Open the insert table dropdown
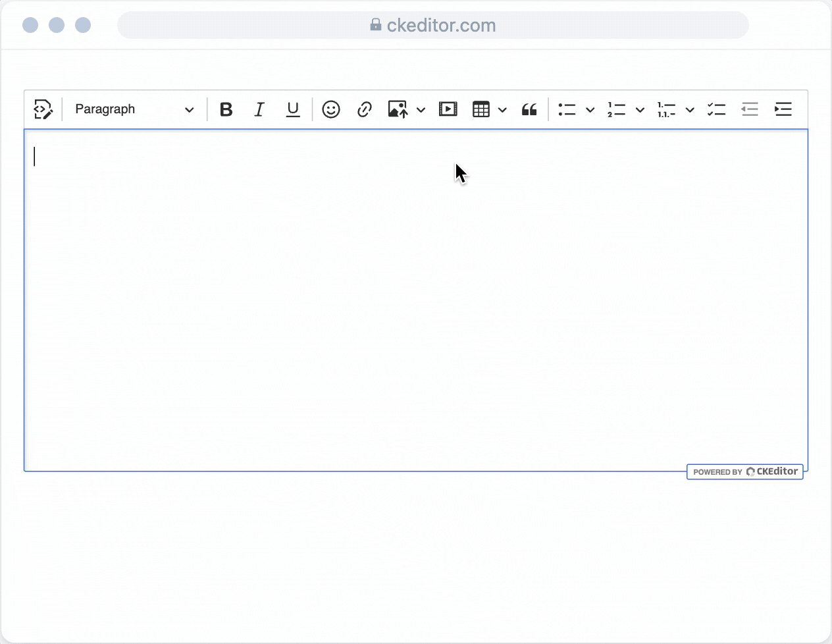 [503, 109]
